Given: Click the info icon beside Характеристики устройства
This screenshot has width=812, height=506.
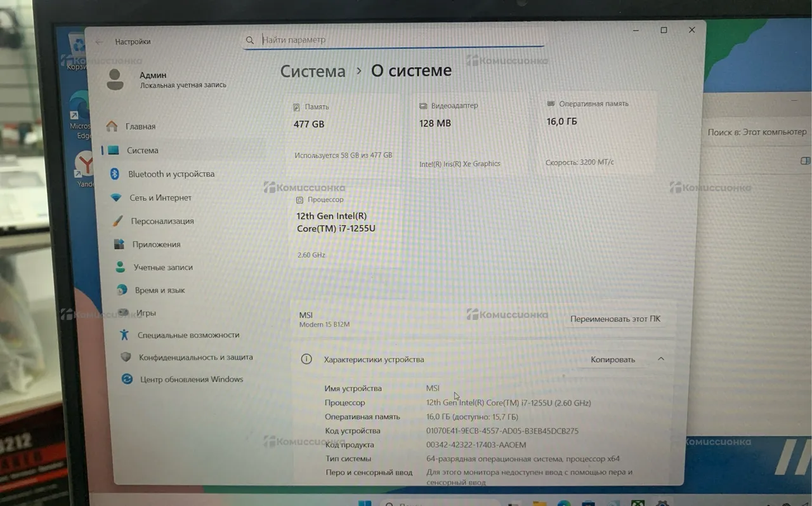Looking at the screenshot, I should 306,359.
